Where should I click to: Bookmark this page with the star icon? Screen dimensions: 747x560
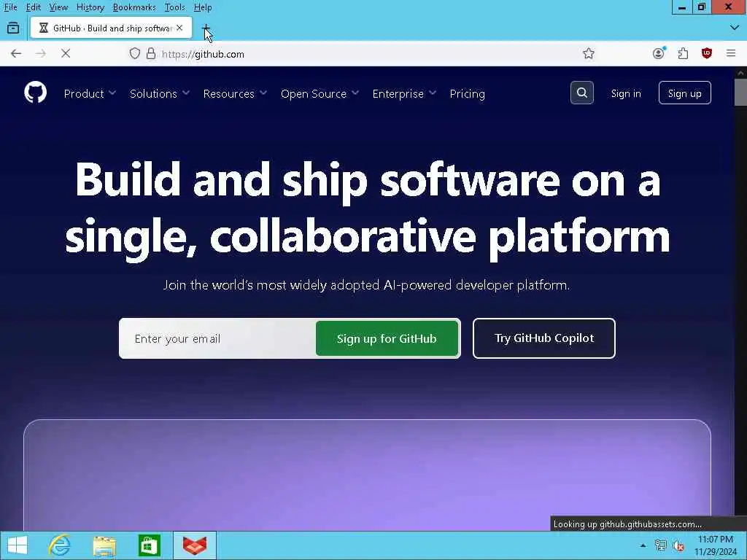(589, 54)
